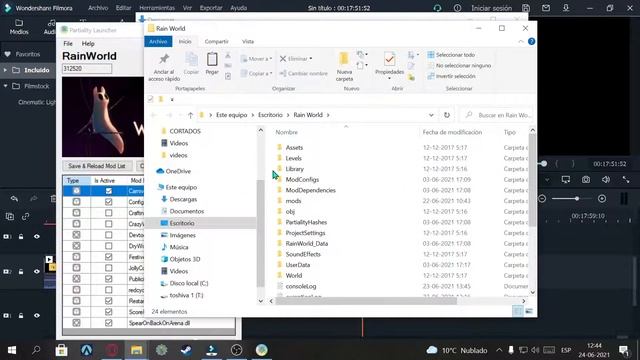Image resolution: width=640 pixels, height=360 pixels.
Task: Open Partiality Launcher Help menu
Action: [x=88, y=44]
